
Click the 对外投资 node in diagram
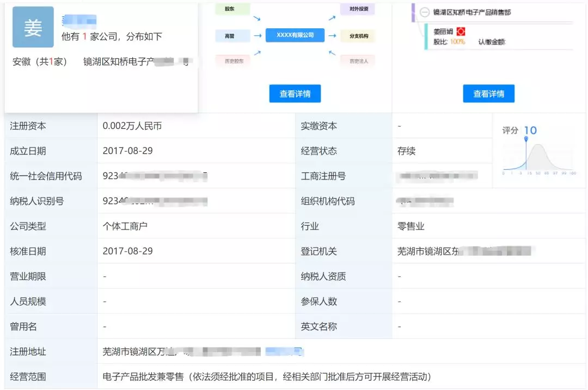click(x=358, y=9)
